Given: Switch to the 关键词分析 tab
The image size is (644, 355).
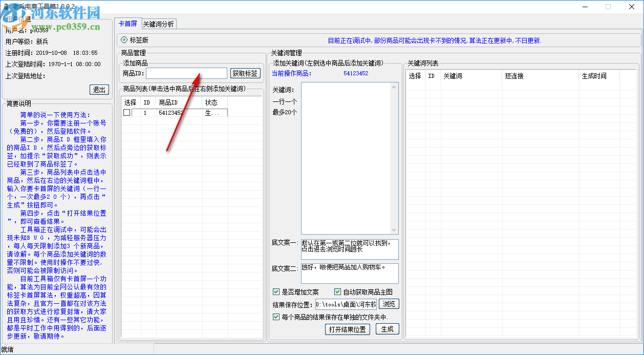Looking at the screenshot, I should point(158,24).
